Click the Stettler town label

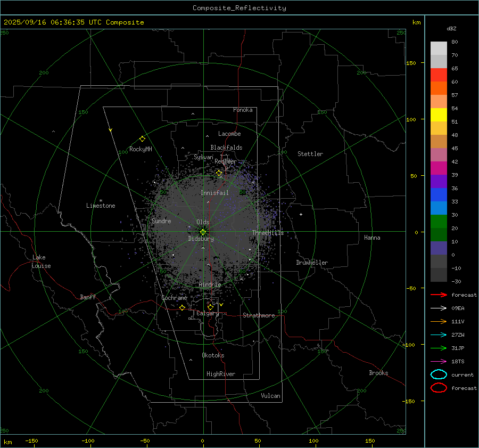pos(310,154)
